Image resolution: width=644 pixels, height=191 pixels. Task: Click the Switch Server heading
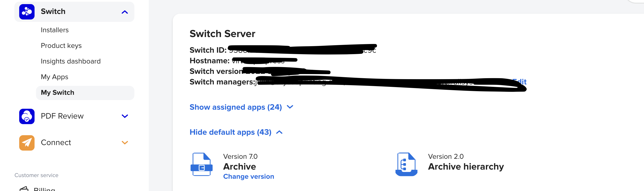(x=222, y=34)
